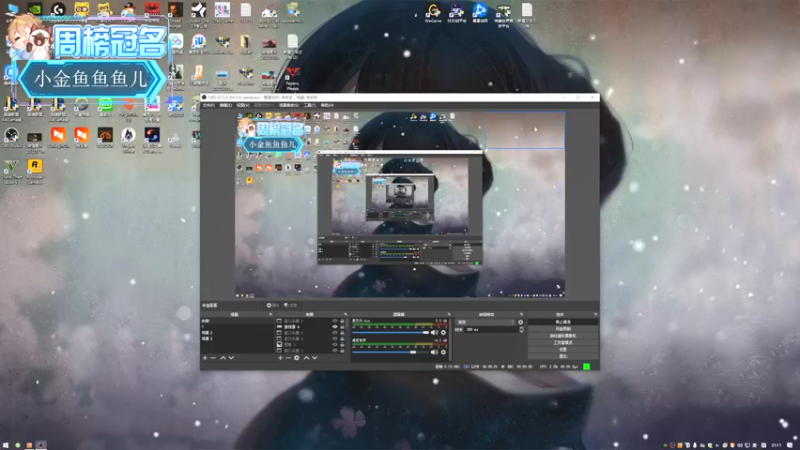Image resolution: width=800 pixels, height=450 pixels.
Task: Toggle visibility of the highlighted game source
Action: [335, 327]
